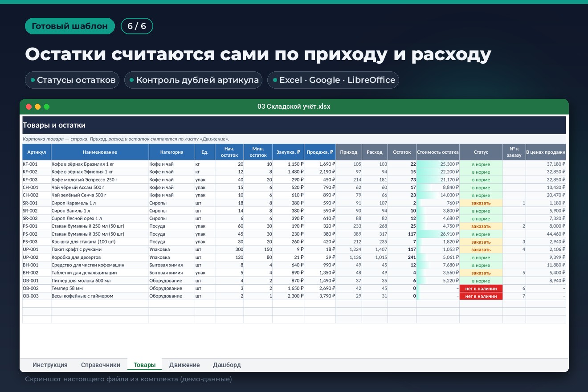Click the yellow minimize window dot
The image size is (588, 392).
[38, 106]
